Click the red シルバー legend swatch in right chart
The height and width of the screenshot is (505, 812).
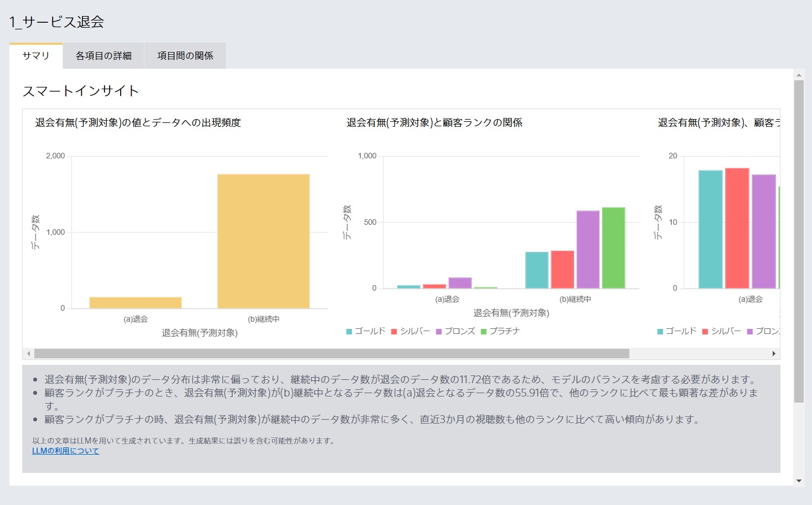(705, 331)
